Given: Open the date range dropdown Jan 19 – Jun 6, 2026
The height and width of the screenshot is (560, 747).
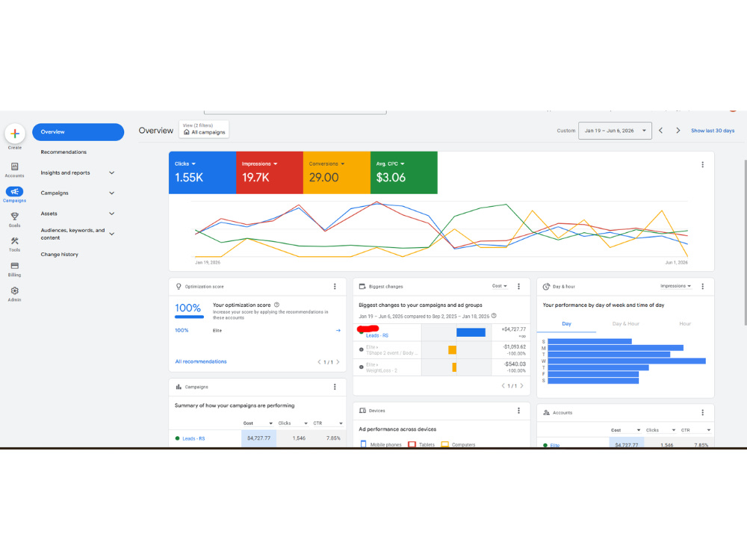Looking at the screenshot, I should click(x=615, y=131).
